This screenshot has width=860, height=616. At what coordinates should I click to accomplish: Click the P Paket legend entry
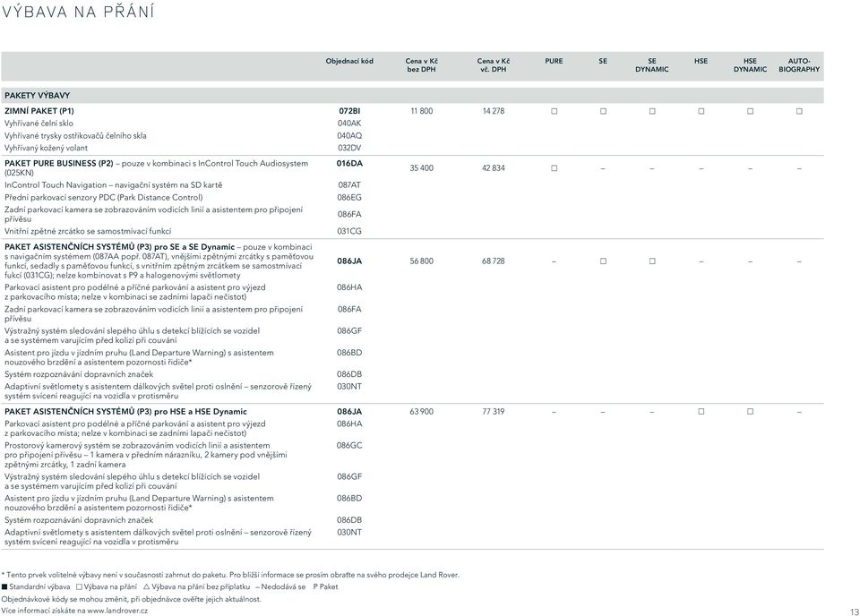click(x=325, y=587)
